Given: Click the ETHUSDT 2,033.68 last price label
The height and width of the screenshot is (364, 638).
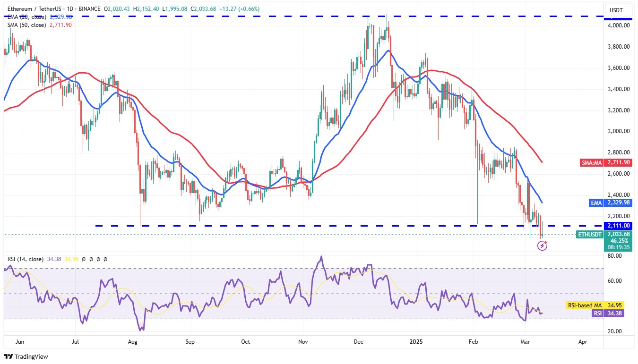Looking at the screenshot, I should pos(604,234).
